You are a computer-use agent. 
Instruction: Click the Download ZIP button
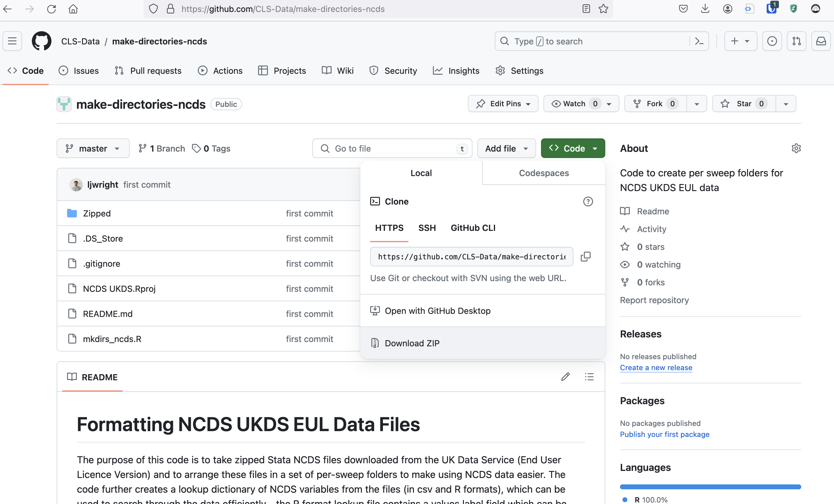tap(411, 343)
